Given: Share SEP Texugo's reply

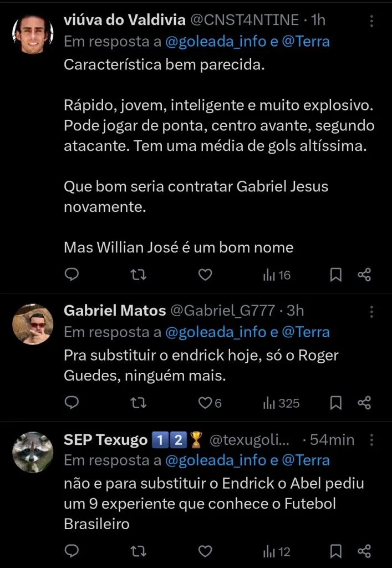Looking at the screenshot, I should coord(364,551).
